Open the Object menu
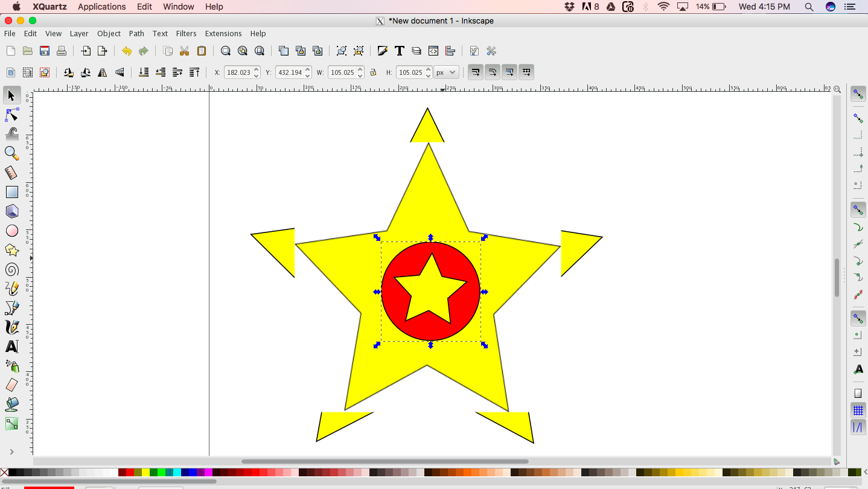This screenshot has width=868, height=489. pyautogui.click(x=109, y=34)
